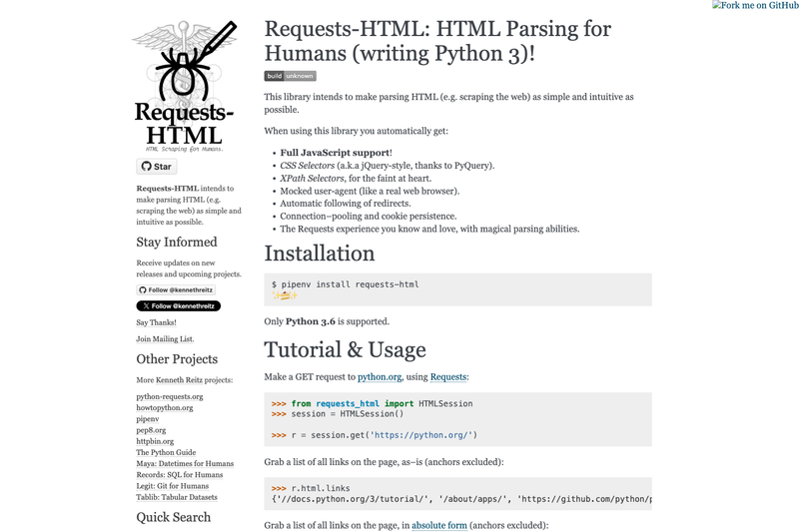Open pep8.org link
This screenshot has height=532, width=799.
tap(151, 430)
